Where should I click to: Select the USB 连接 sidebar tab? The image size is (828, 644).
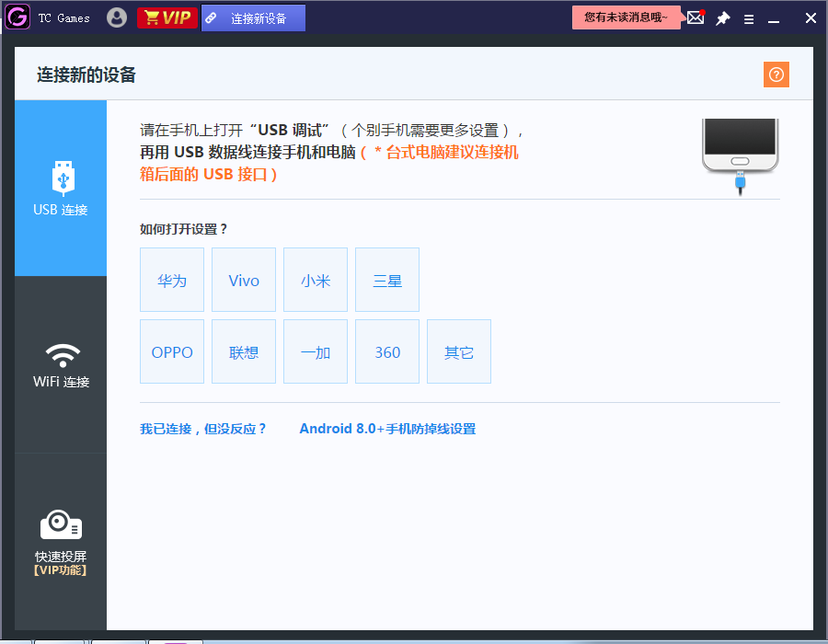click(x=61, y=188)
